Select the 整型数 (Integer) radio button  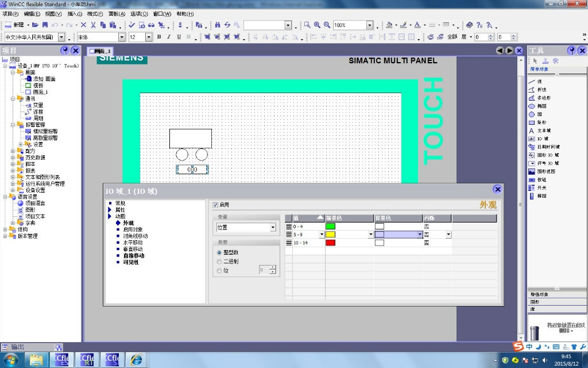coord(219,253)
